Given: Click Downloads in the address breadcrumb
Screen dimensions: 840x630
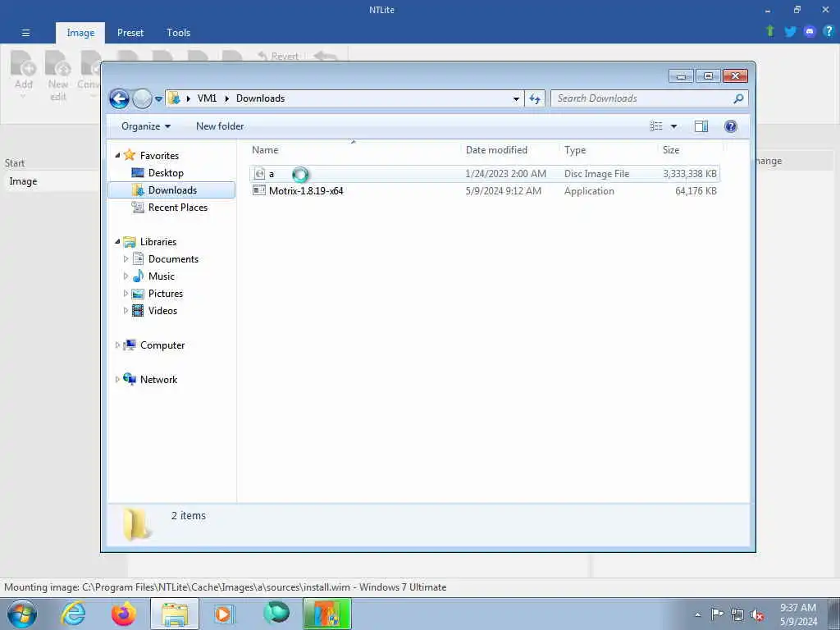Looking at the screenshot, I should tap(260, 98).
